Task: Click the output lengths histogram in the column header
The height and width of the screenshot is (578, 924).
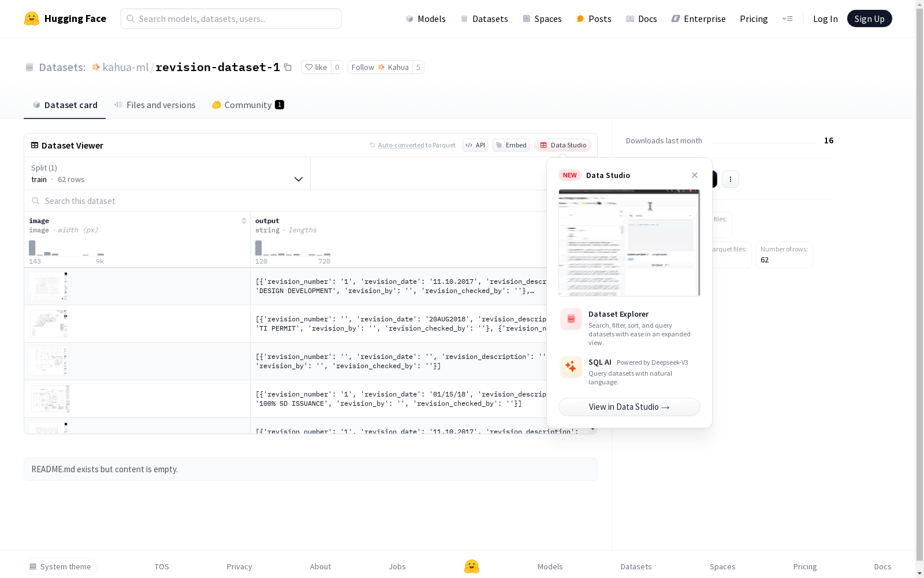Action: click(x=293, y=248)
